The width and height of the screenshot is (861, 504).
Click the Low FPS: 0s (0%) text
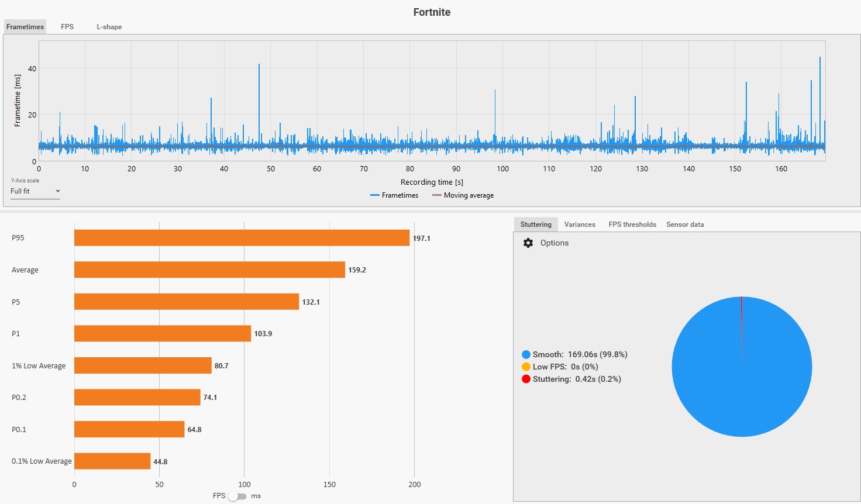click(x=566, y=367)
